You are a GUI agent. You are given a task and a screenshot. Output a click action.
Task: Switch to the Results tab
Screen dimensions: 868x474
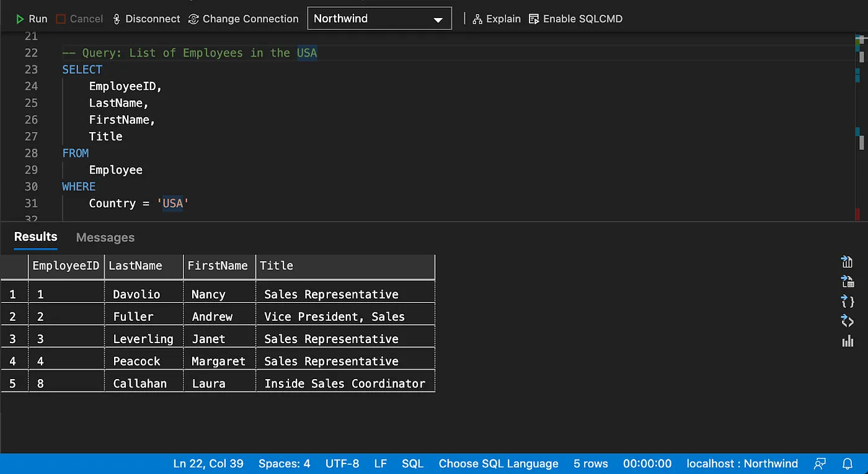click(35, 236)
